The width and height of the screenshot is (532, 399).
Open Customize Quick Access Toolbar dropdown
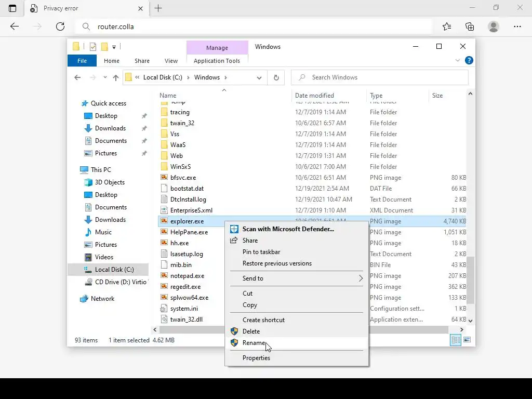coord(114,47)
